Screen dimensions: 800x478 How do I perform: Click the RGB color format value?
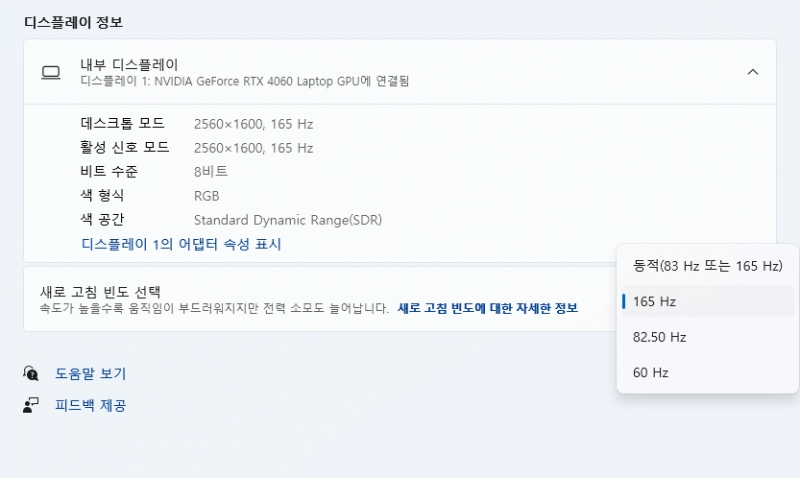(206, 196)
